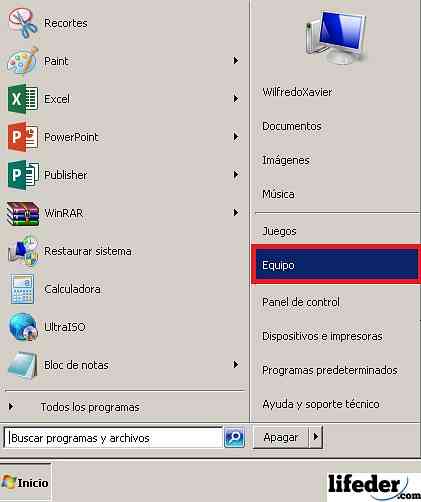Click the Buscar programas y archivos field
The height and width of the screenshot is (502, 421).
113,438
